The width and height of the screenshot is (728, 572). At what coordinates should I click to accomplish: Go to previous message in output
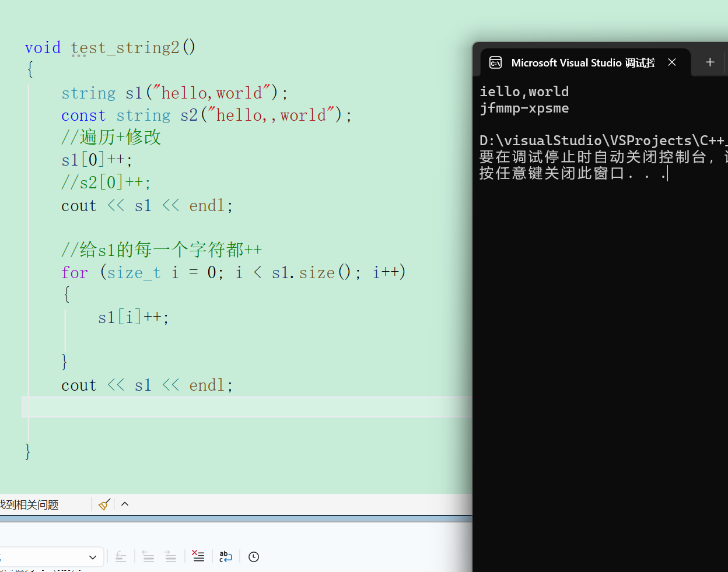pyautogui.click(x=148, y=557)
